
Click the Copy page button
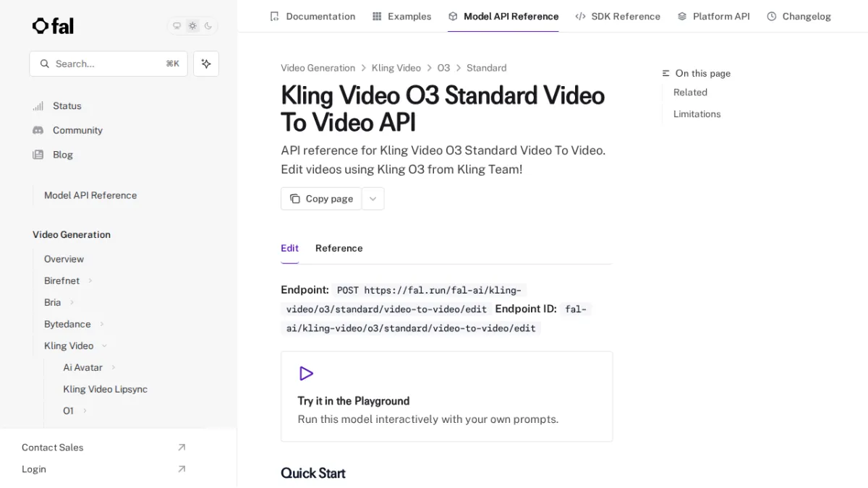pyautogui.click(x=321, y=199)
